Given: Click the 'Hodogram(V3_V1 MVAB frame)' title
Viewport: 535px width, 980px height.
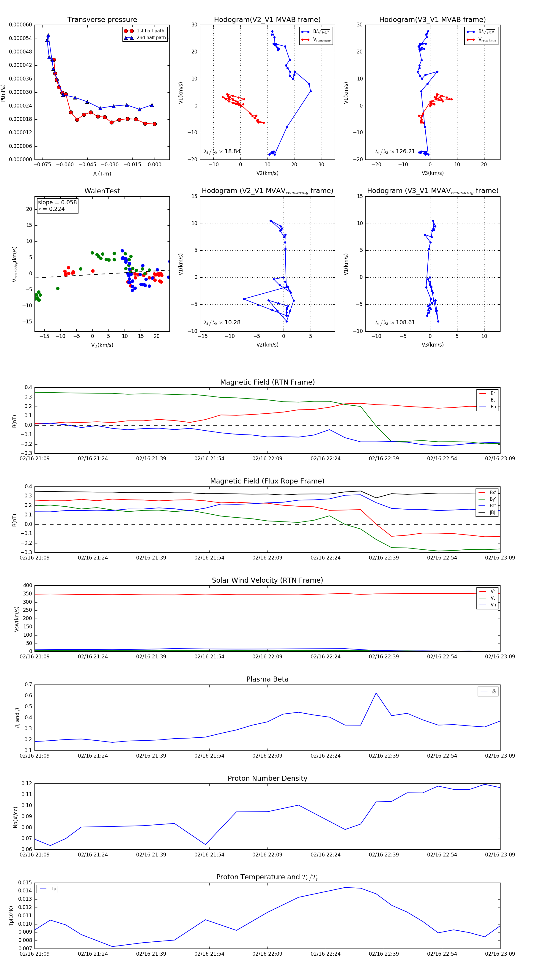Looking at the screenshot, I should [432, 19].
